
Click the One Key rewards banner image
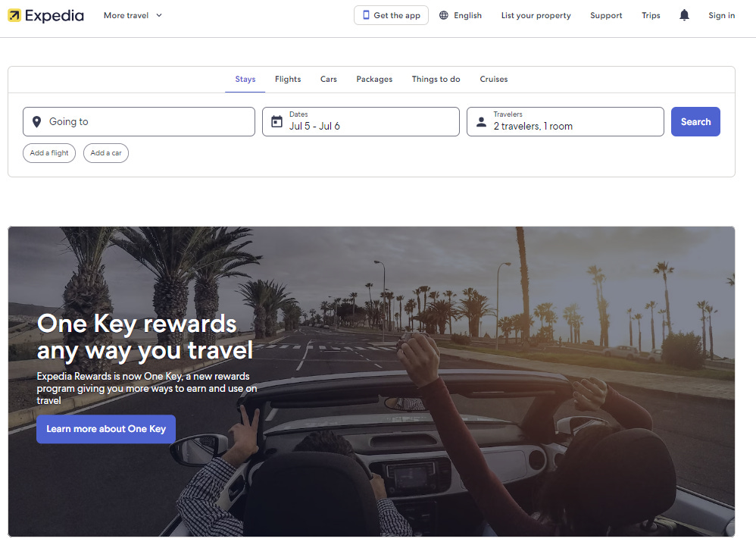tap(371, 381)
